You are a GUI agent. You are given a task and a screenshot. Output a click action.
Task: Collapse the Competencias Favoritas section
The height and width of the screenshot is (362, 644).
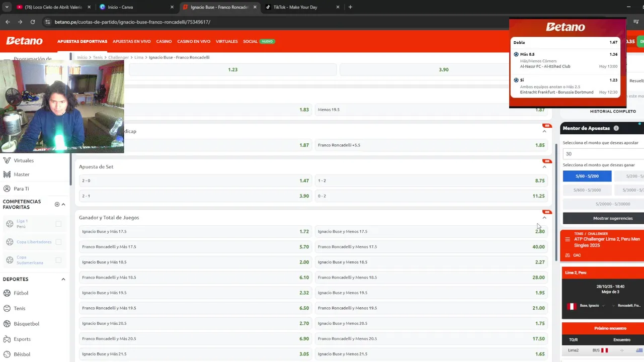[63, 204]
